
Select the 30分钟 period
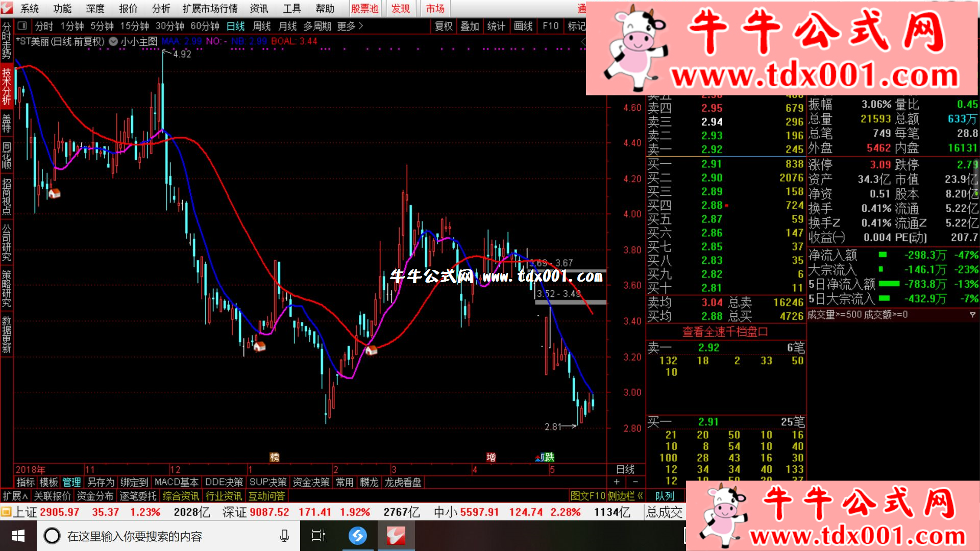169,26
